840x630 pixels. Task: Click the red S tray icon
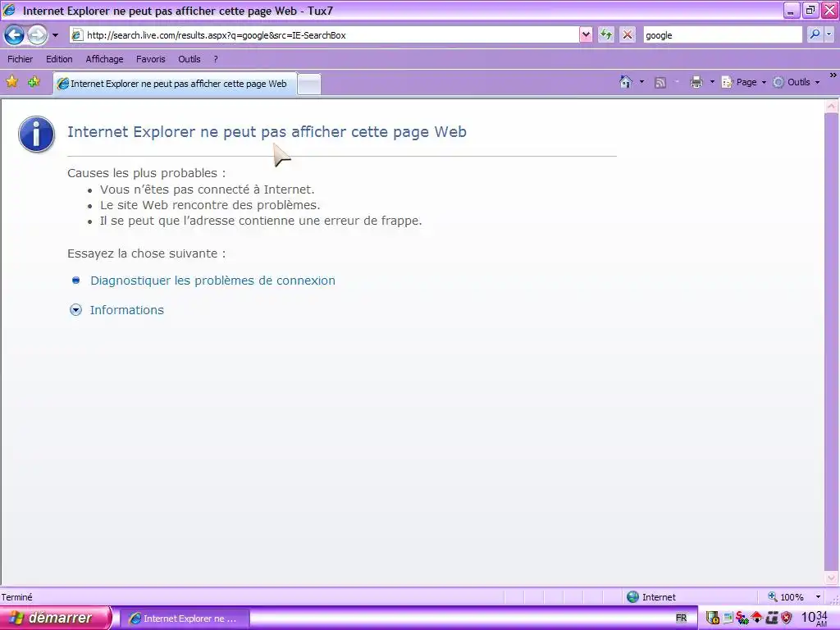pyautogui.click(x=742, y=618)
